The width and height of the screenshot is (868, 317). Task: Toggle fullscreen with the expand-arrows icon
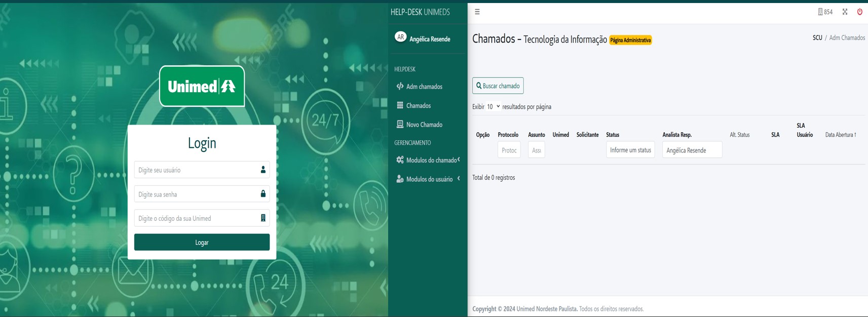(845, 12)
